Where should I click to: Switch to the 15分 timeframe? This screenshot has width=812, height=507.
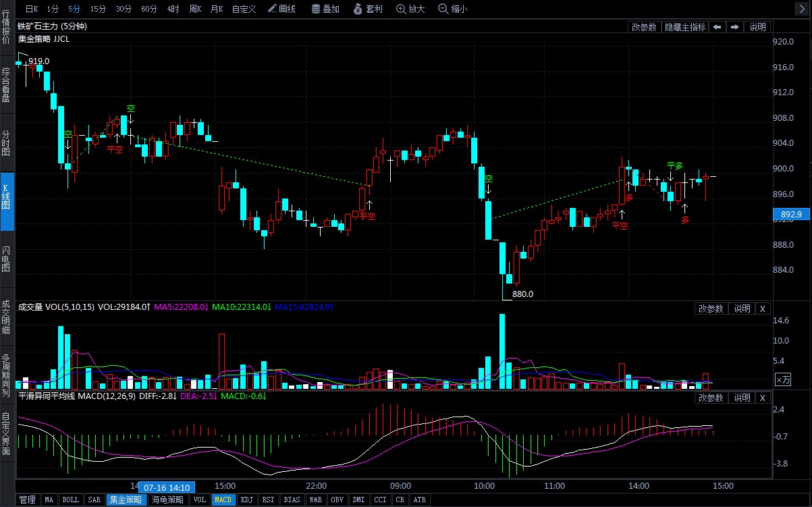pos(98,9)
